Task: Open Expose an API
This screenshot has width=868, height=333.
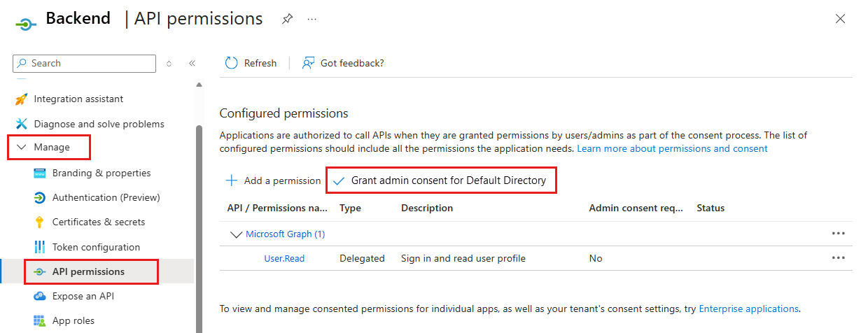Action: (x=83, y=296)
